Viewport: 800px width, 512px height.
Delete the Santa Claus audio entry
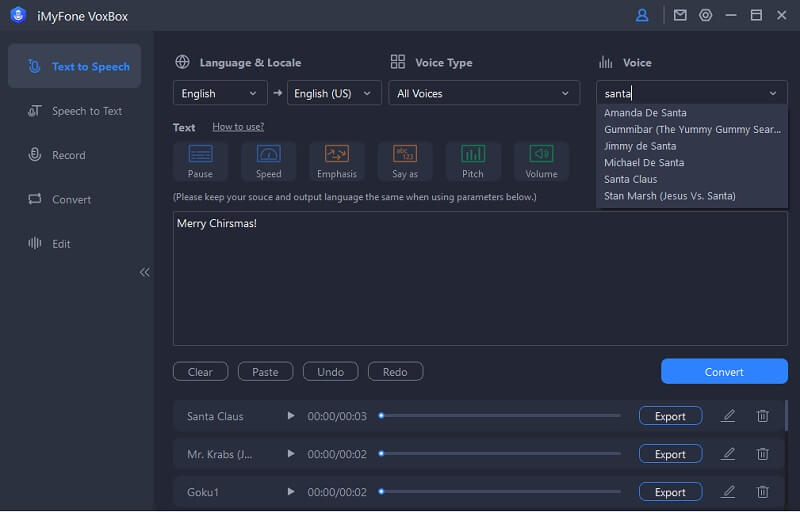pyautogui.click(x=763, y=416)
